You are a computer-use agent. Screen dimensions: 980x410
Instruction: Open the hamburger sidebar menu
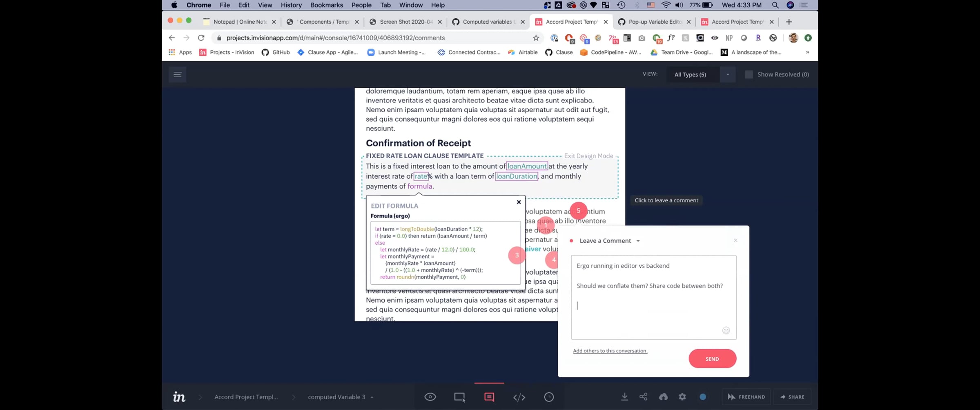pyautogui.click(x=177, y=74)
